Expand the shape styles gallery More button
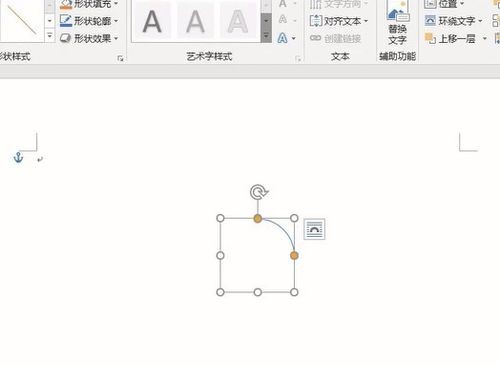The width and height of the screenshot is (500, 365). [50, 36]
